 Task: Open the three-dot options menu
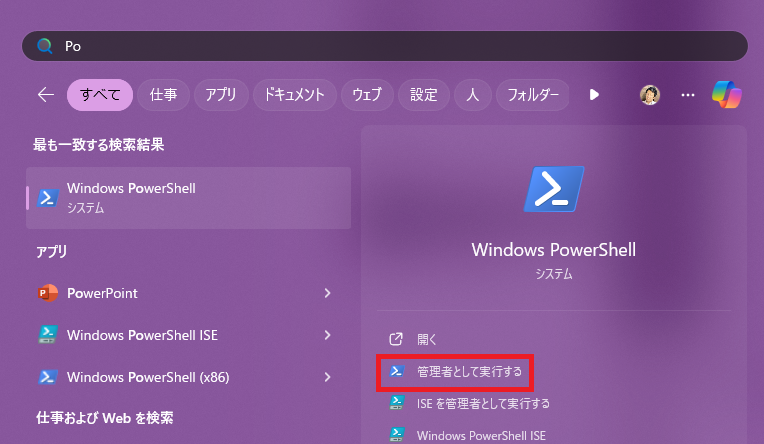point(688,95)
